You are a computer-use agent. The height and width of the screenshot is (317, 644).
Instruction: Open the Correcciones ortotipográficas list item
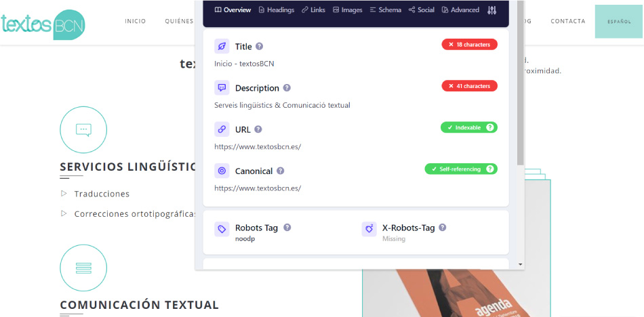[x=134, y=214]
